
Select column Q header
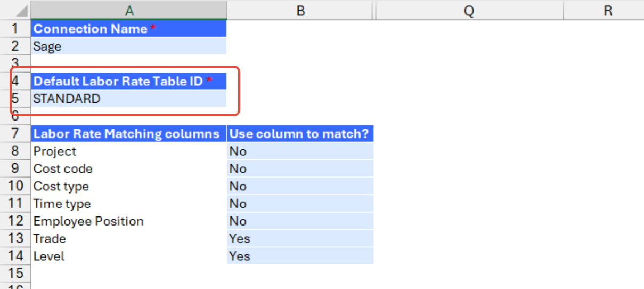(x=469, y=10)
